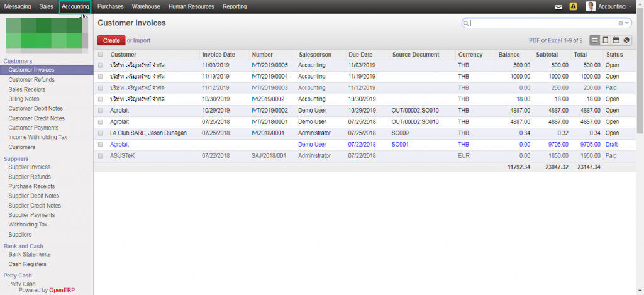Open the mail inbox envelope icon
The width and height of the screenshot is (644, 295).
558,7
